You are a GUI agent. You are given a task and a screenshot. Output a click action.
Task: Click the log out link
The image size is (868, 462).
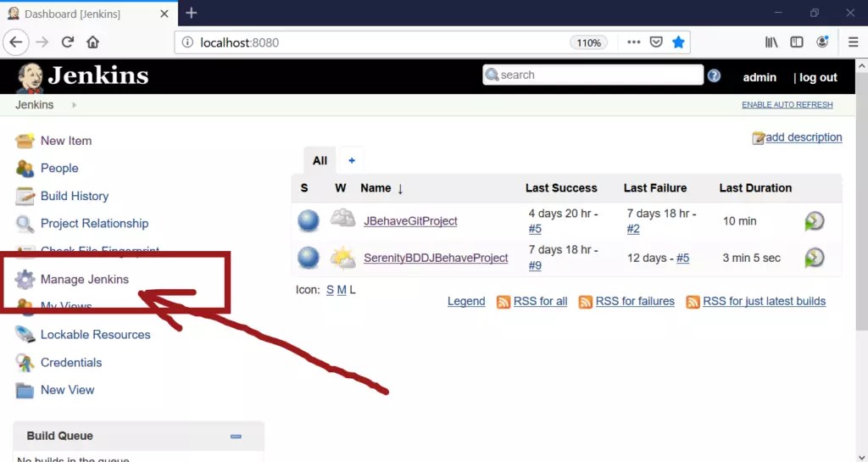[x=818, y=77]
